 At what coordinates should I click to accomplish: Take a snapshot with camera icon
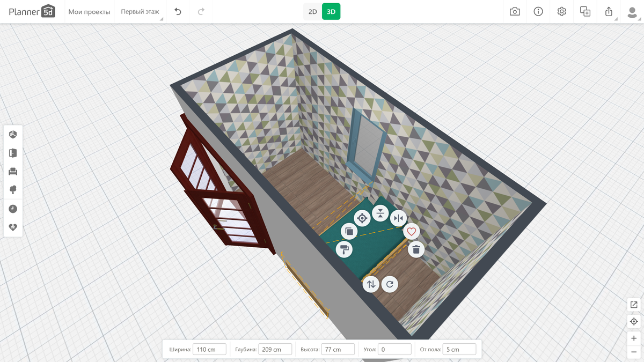(x=515, y=11)
